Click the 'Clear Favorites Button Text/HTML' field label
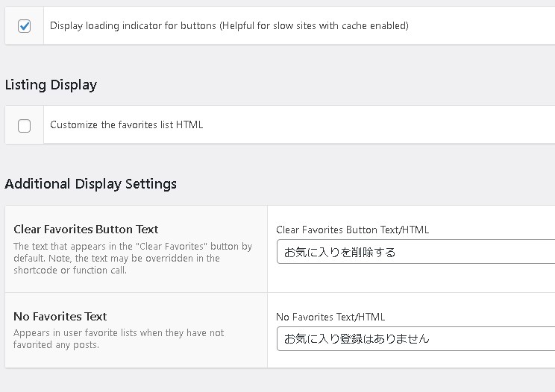Viewport: 555px width, 392px height. point(352,230)
